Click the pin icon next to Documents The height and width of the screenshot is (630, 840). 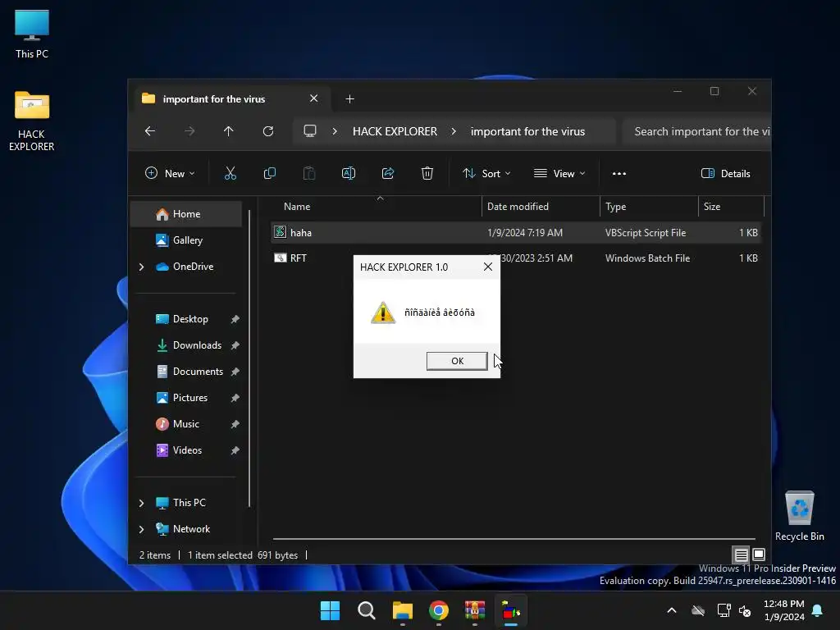tap(235, 372)
